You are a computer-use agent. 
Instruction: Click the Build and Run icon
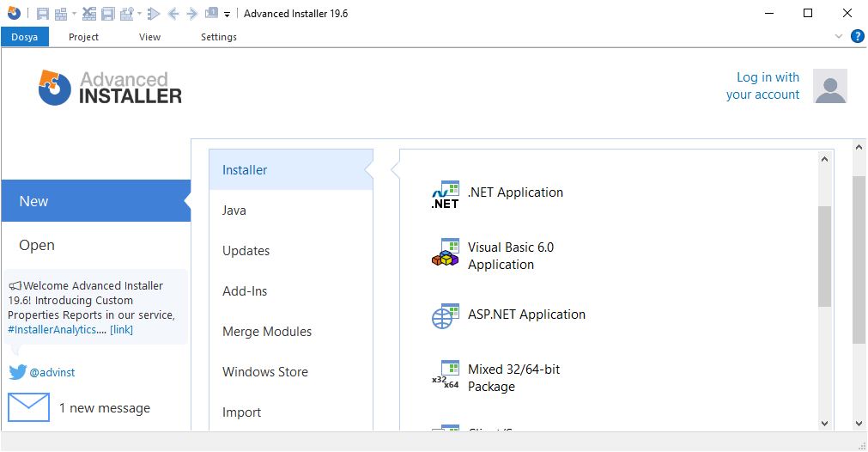pyautogui.click(x=127, y=14)
